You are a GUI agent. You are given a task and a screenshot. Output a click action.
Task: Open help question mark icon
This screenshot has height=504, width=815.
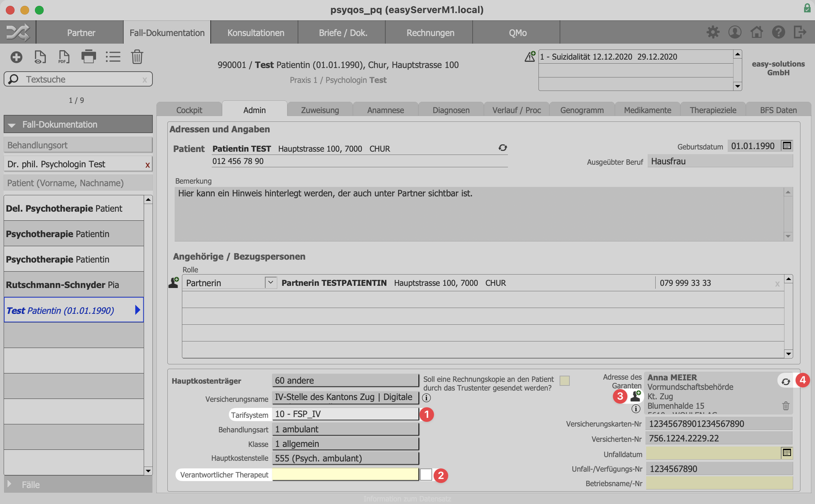click(779, 32)
